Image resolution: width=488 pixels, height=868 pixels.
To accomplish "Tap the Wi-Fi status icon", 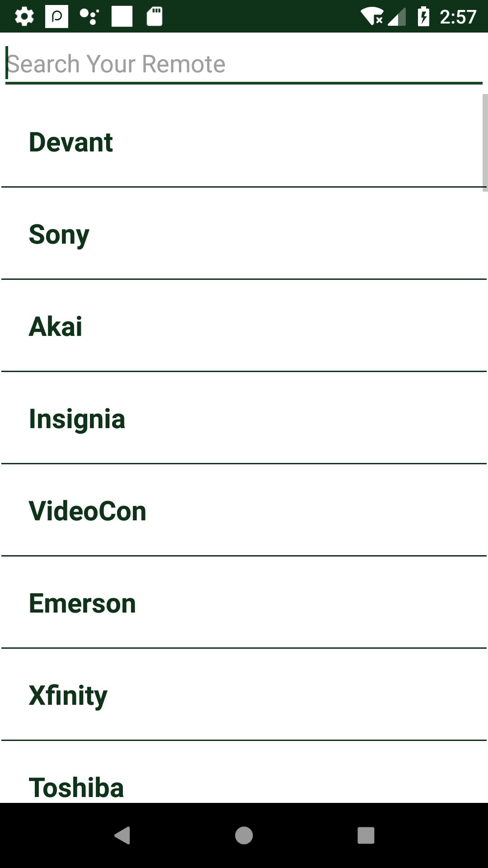I will [x=371, y=17].
